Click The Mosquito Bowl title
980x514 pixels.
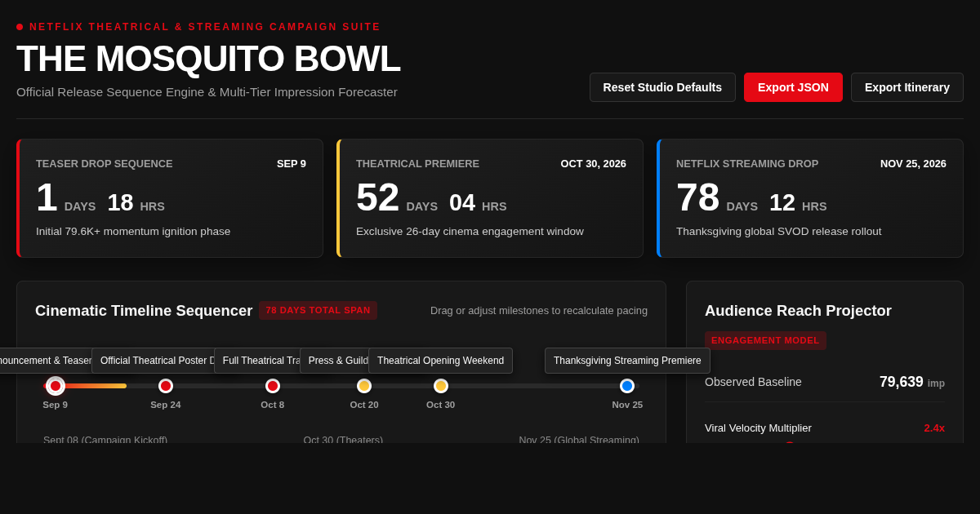tap(208, 59)
